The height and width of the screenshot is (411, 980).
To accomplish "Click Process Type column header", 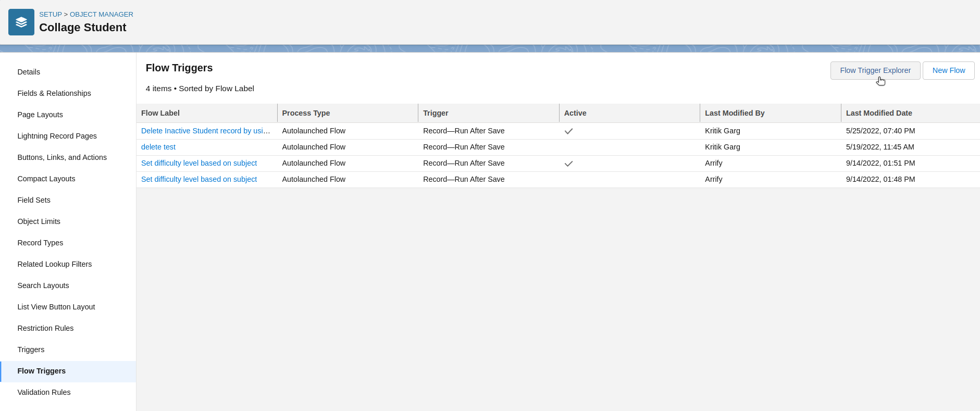I will pyautogui.click(x=306, y=113).
